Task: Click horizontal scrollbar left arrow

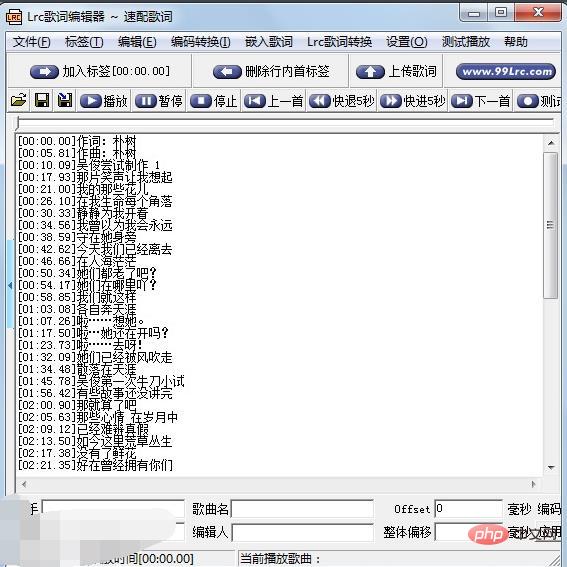Action: 24,484
